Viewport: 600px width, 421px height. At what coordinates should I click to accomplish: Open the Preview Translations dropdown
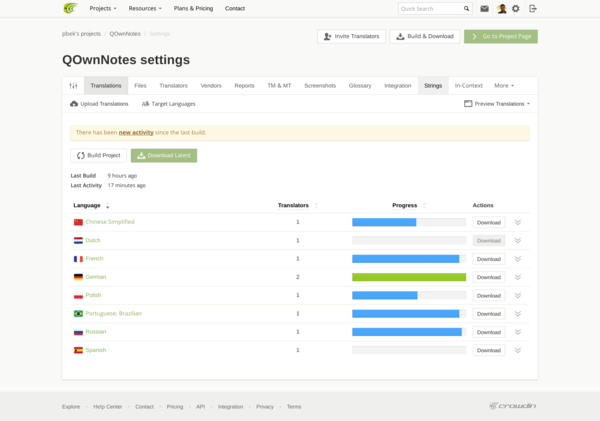(497, 104)
